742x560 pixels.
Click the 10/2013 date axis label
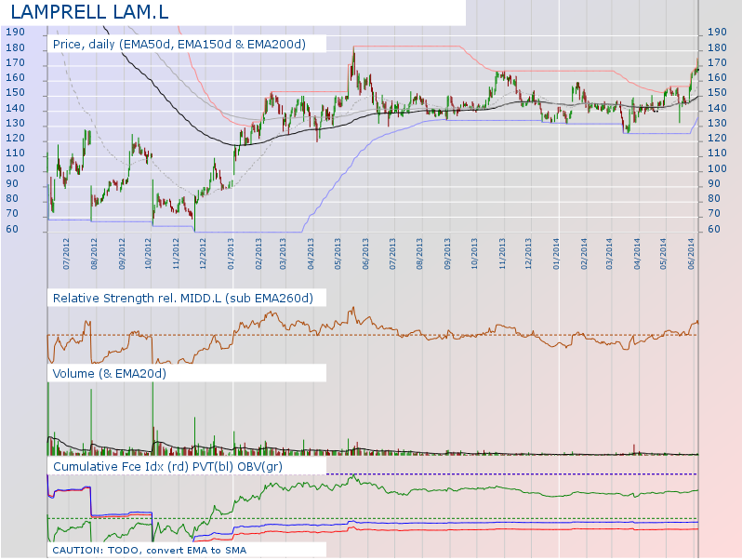(x=474, y=254)
